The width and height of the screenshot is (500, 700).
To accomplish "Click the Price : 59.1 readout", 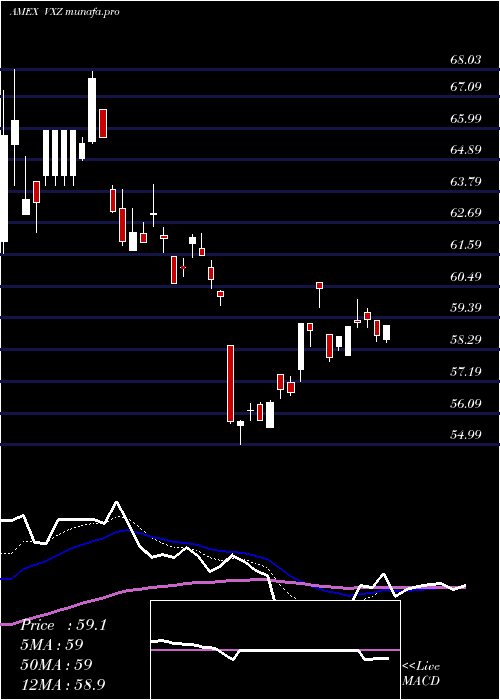I will click(64, 625).
